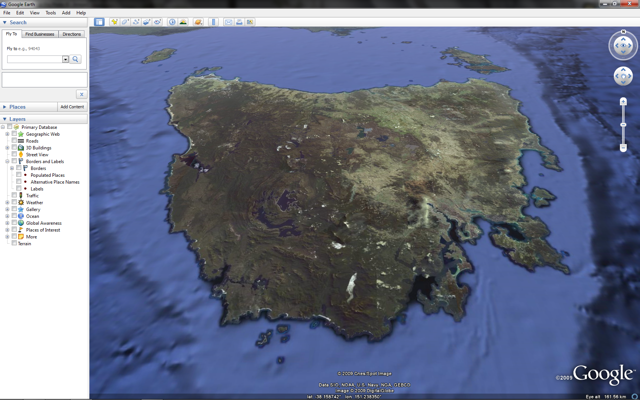The width and height of the screenshot is (640, 400).
Task: Click the zoom out minus button
Action: (623, 147)
